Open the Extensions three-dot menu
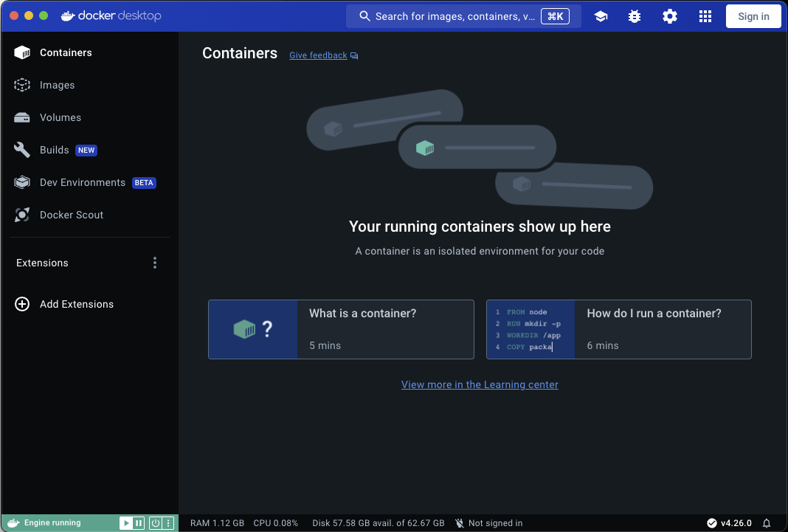 pyautogui.click(x=155, y=263)
